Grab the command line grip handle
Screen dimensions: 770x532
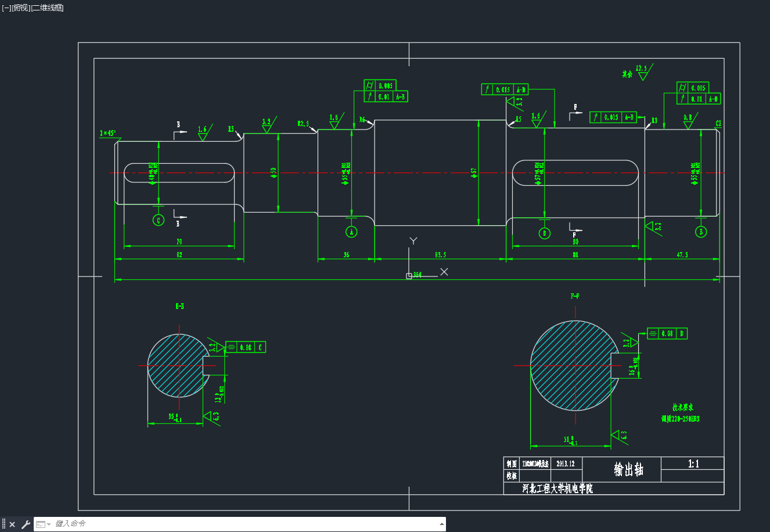click(x=3, y=524)
